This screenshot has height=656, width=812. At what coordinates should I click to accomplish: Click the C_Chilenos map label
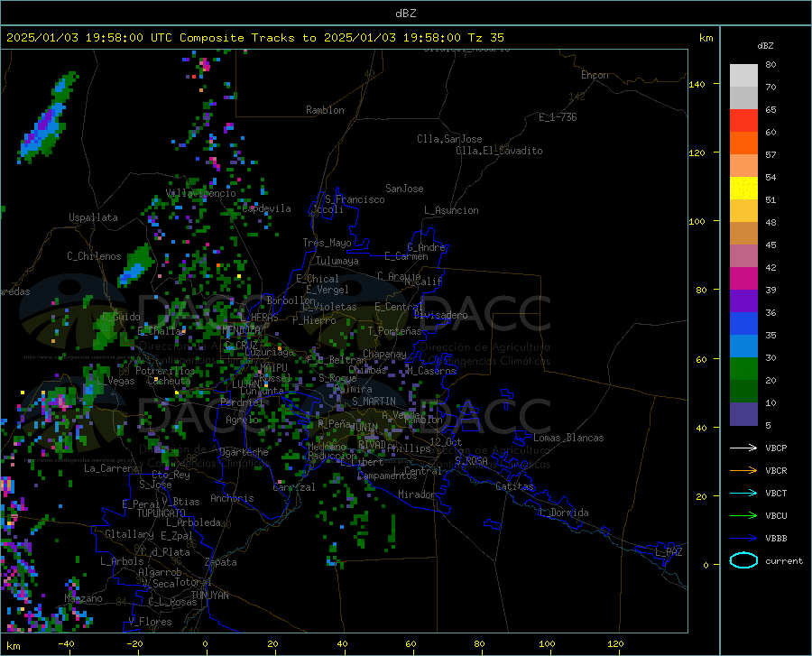pyautogui.click(x=94, y=256)
